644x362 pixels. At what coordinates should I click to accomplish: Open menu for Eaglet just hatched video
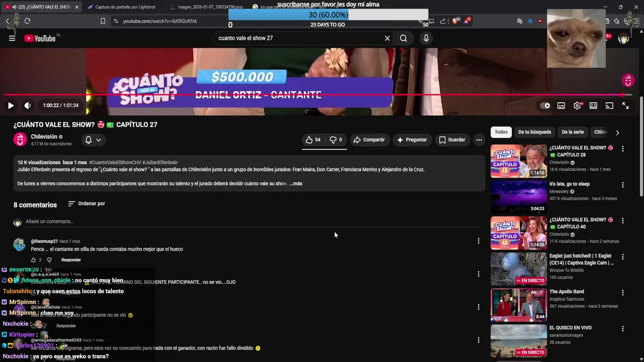click(x=623, y=257)
